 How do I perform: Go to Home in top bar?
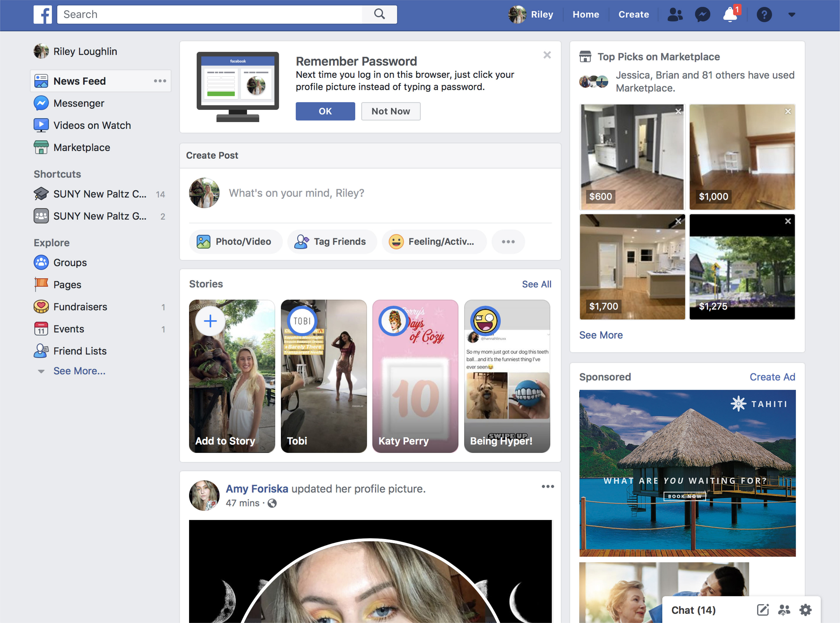click(586, 14)
